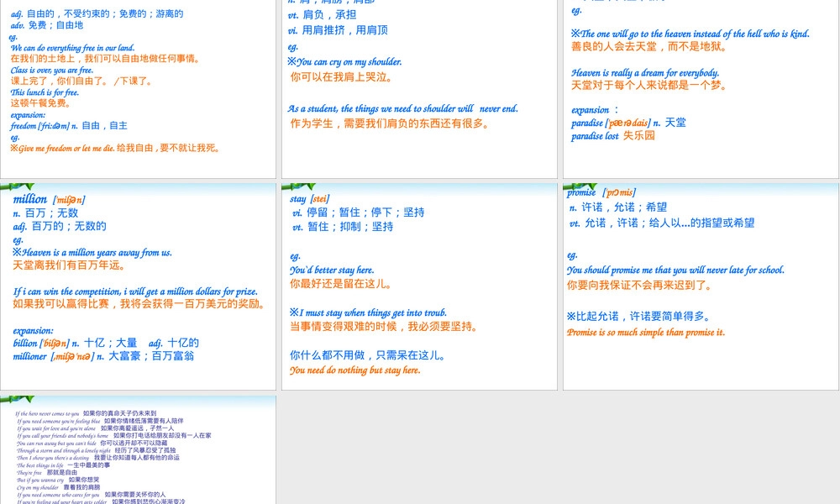
Task: Select the sentence beginning 'As a student, the things'
Action: coord(403,108)
